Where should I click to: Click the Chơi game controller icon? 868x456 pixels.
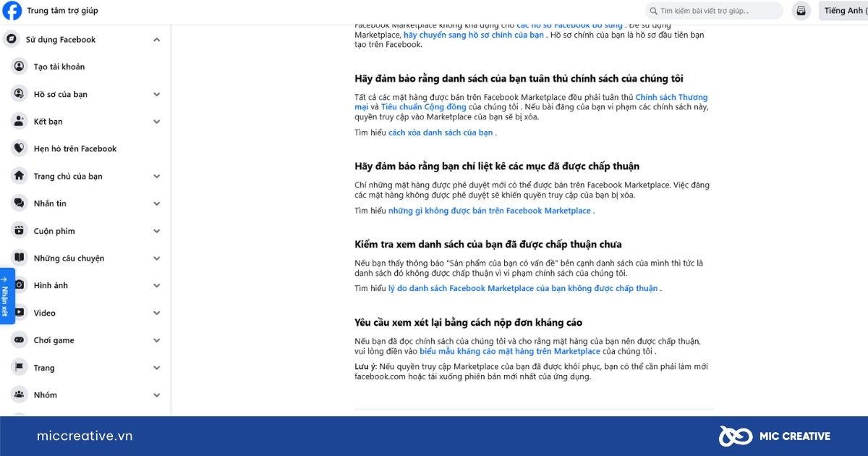pos(19,340)
